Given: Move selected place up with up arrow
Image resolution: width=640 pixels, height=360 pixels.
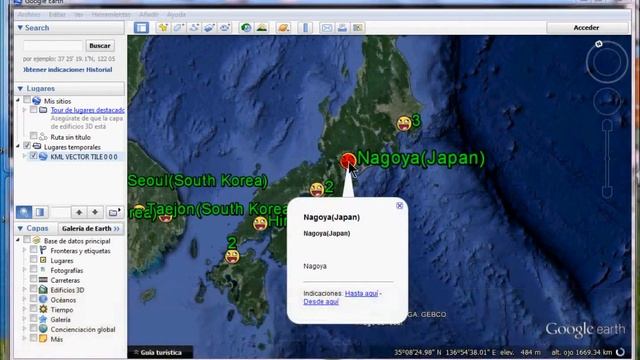Looking at the screenshot, I should (x=79, y=212).
